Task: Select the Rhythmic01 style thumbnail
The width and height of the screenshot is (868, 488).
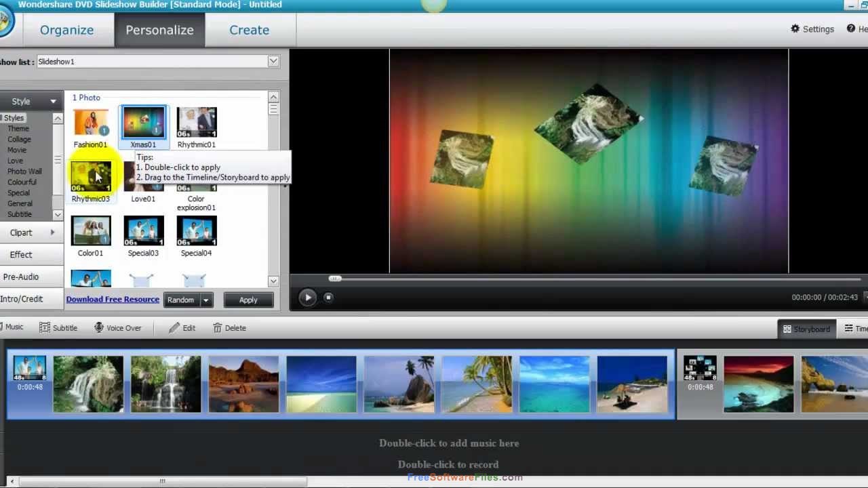Action: [197, 123]
